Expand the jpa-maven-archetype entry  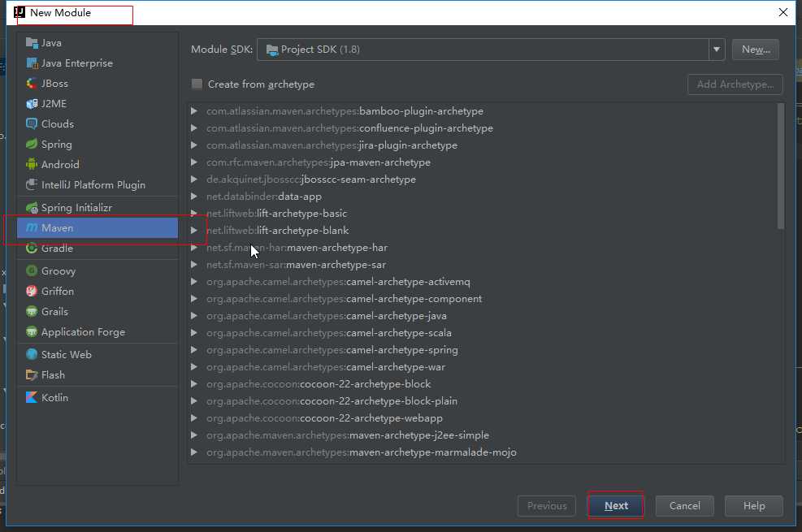tap(194, 162)
